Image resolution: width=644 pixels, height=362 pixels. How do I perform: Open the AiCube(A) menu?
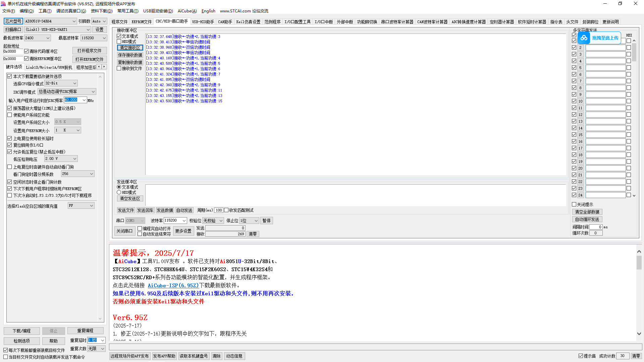point(187,11)
